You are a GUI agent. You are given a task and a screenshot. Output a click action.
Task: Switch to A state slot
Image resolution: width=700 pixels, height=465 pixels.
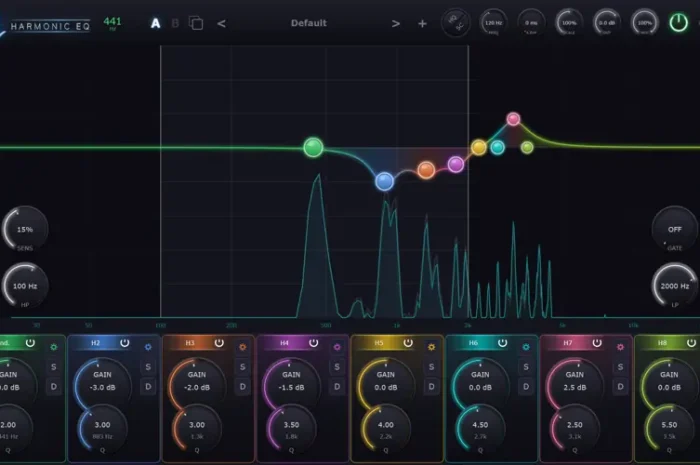tap(155, 23)
